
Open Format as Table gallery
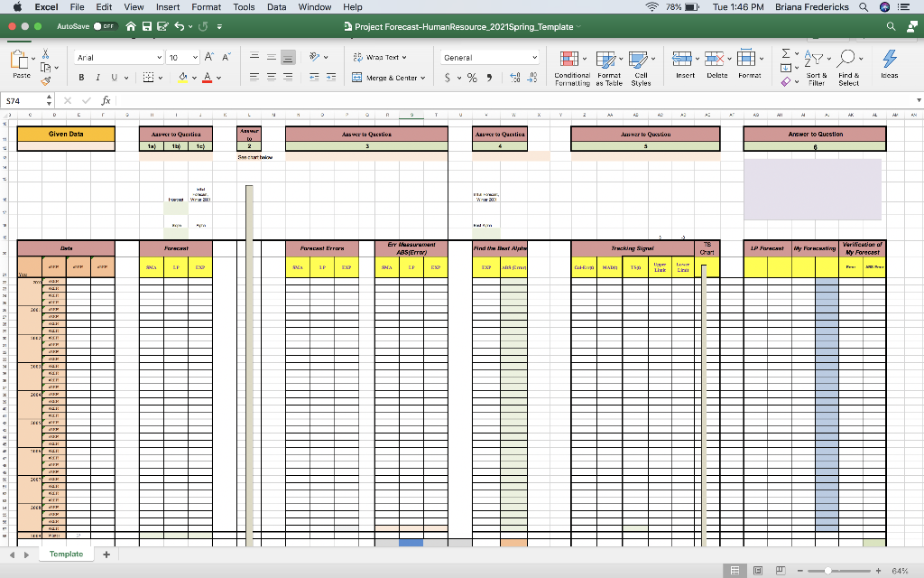pos(609,69)
